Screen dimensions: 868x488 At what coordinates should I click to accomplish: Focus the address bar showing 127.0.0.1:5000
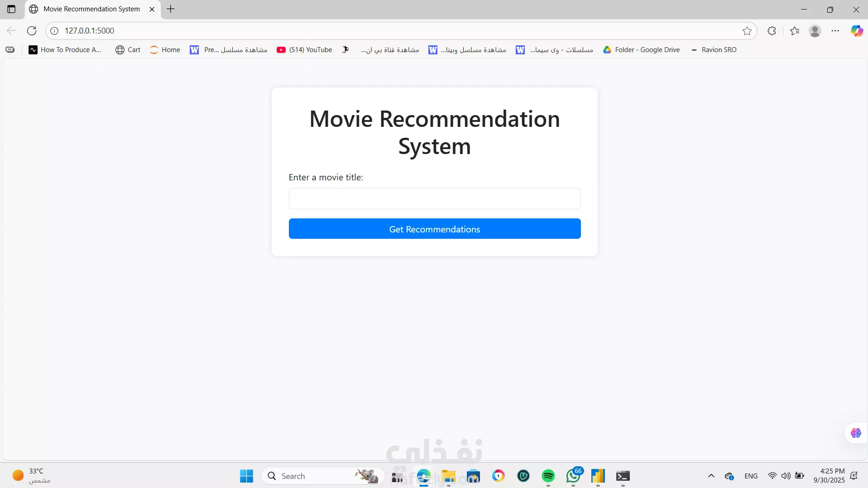401,31
